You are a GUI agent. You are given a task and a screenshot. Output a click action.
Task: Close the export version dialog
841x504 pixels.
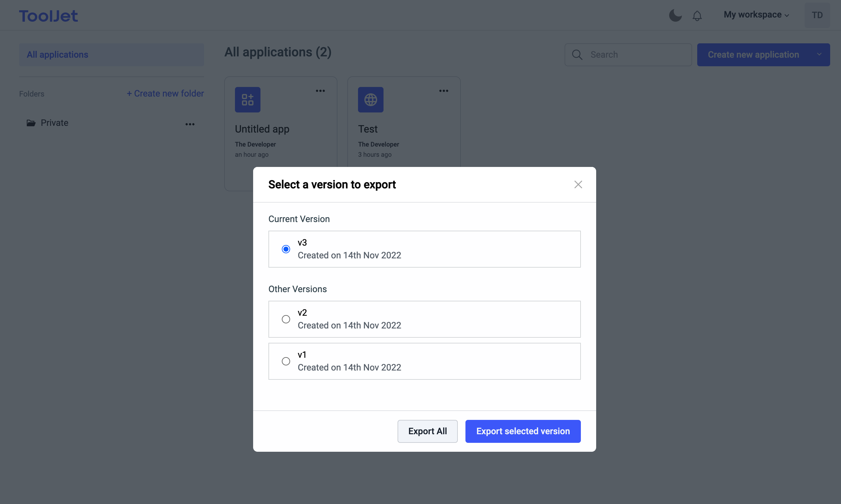coord(578,184)
